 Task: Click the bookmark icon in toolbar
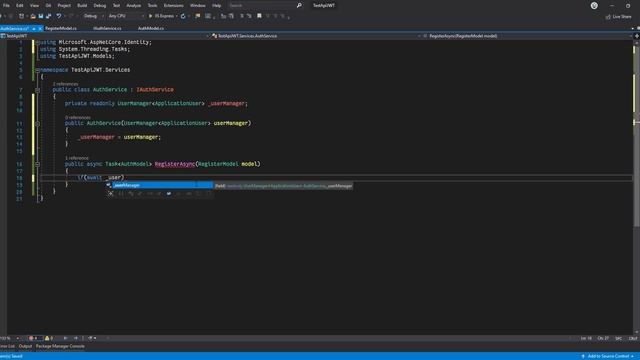pos(259,16)
